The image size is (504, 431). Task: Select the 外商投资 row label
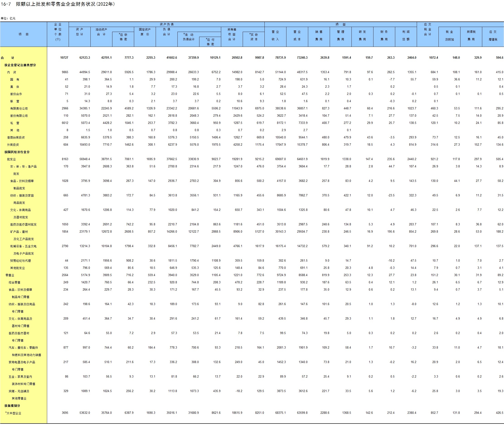click(x=13, y=145)
